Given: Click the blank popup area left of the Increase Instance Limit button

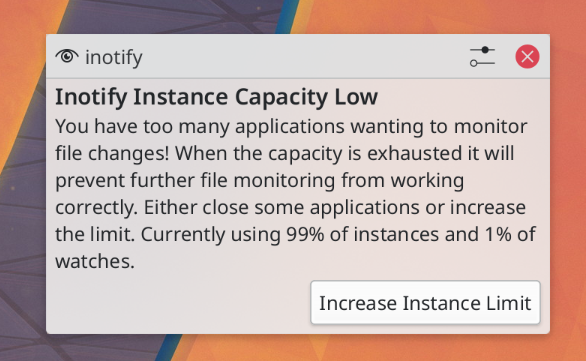Looking at the screenshot, I should click(x=179, y=303).
